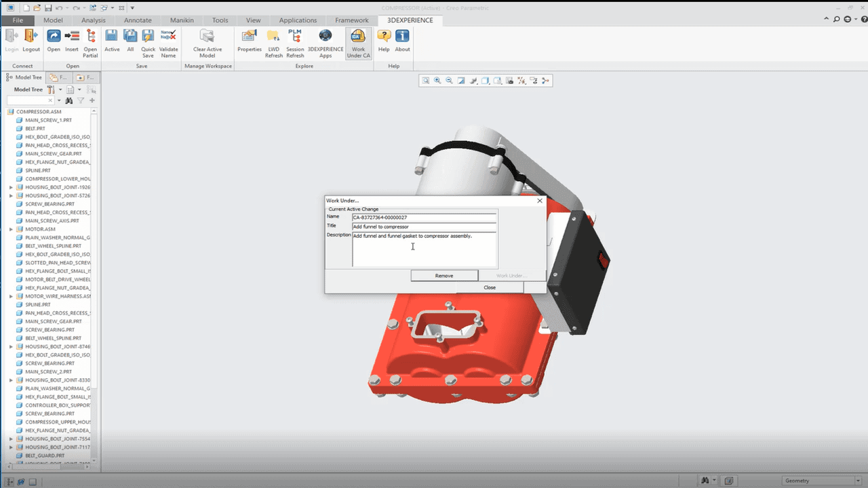Switch to the Annotate ribbon tab
The height and width of the screenshot is (488, 868).
pos(138,20)
